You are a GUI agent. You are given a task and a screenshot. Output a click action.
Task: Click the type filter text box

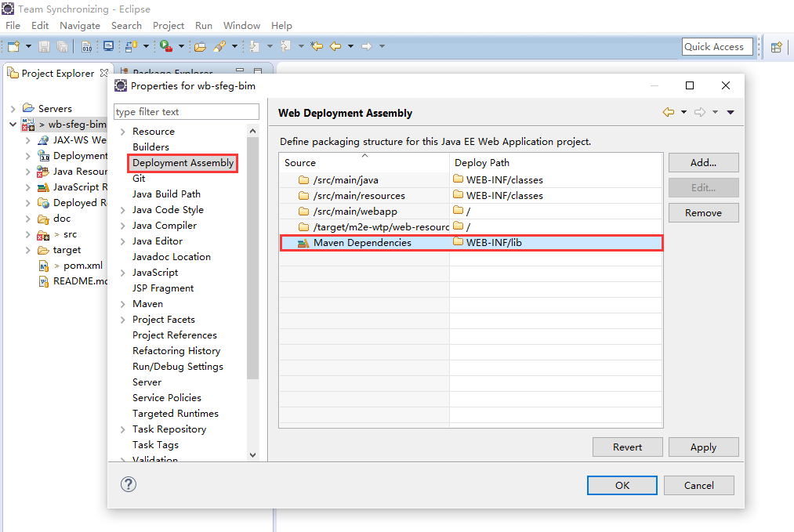point(187,112)
